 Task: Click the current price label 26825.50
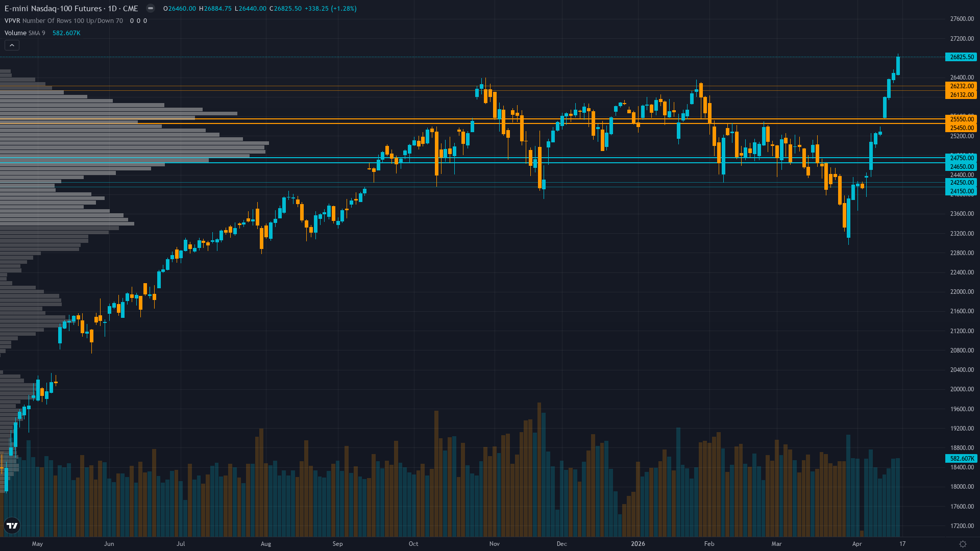click(x=961, y=57)
